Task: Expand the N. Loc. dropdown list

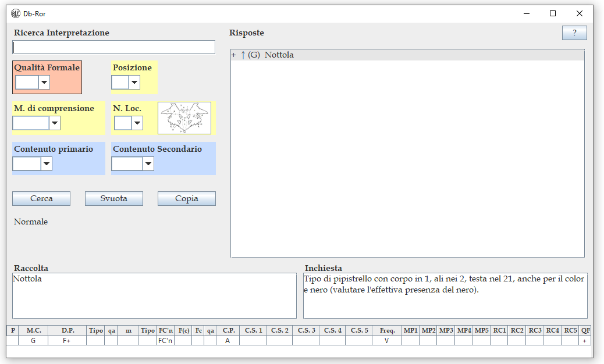Action: 137,123
